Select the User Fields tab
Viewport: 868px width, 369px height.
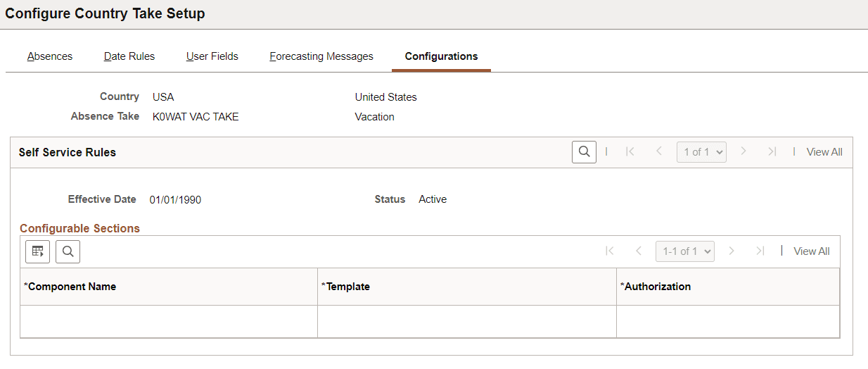coord(212,56)
